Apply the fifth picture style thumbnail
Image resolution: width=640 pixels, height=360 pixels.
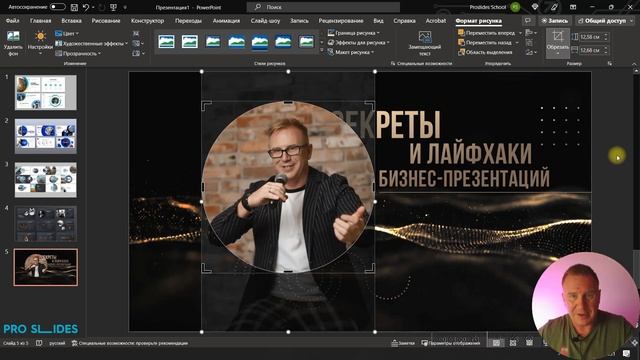(260, 42)
